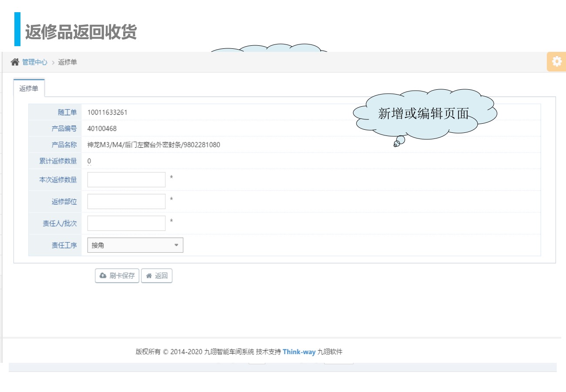Click the 返修单 breadcrumb item

point(67,62)
